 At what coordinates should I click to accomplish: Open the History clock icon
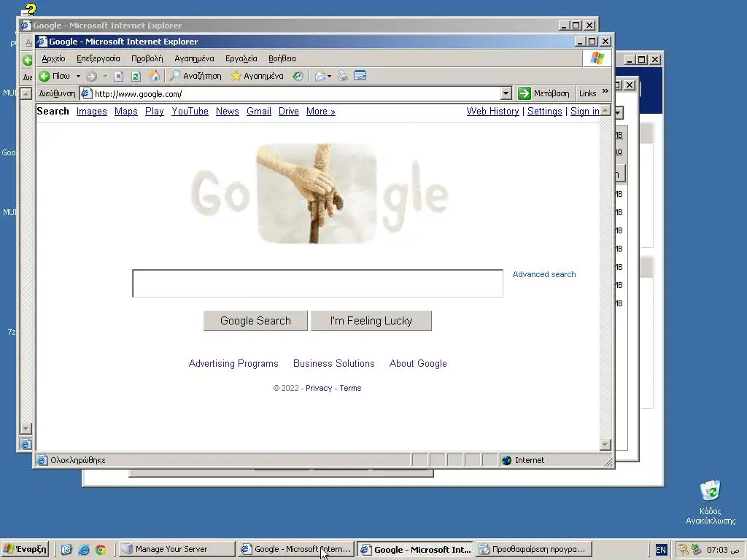(x=298, y=76)
